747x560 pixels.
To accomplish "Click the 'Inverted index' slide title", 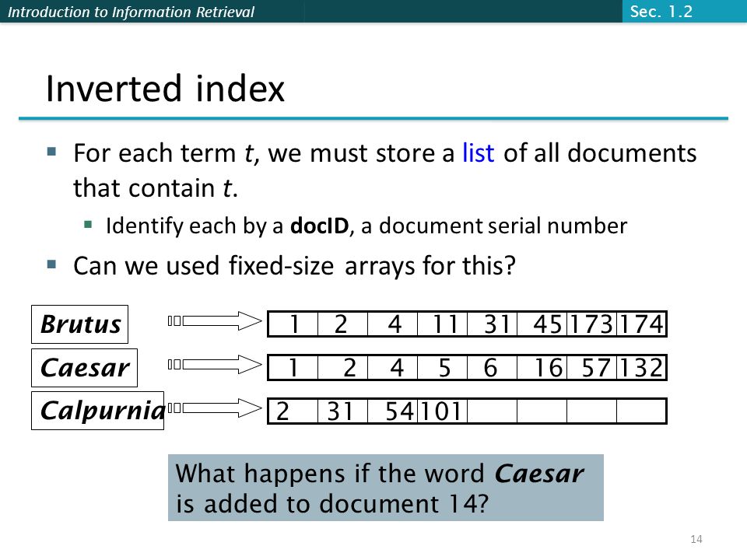I will click(x=165, y=89).
